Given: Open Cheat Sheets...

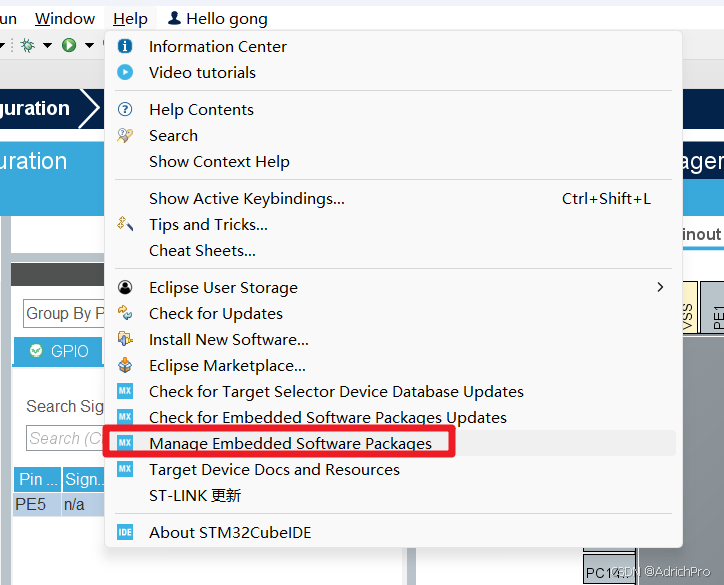Looking at the screenshot, I should (x=394, y=251).
